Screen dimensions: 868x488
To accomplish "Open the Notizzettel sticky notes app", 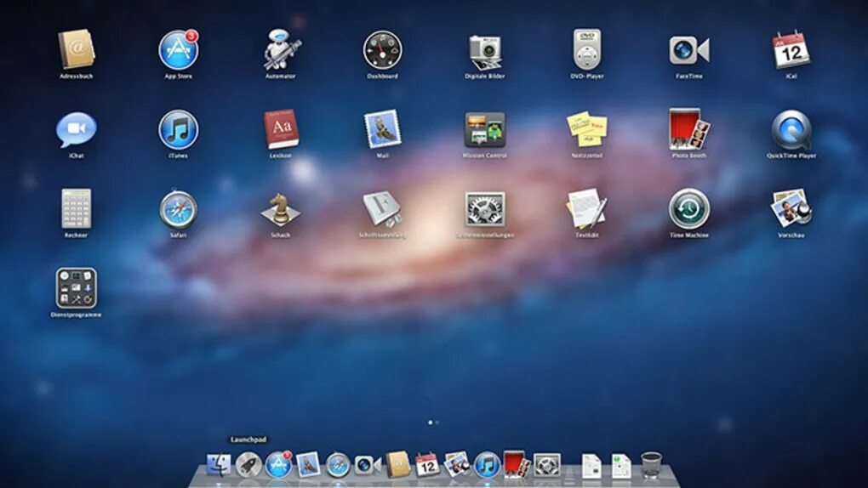I will (587, 129).
